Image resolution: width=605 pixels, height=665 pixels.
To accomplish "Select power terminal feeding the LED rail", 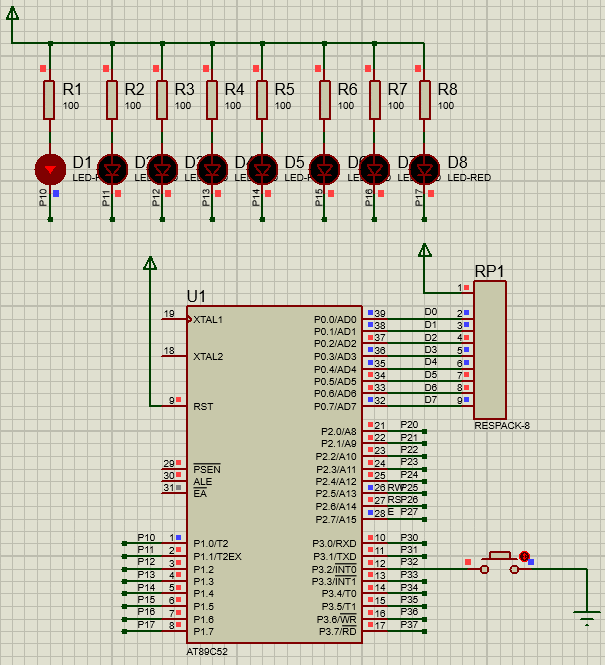I will 12,13.
